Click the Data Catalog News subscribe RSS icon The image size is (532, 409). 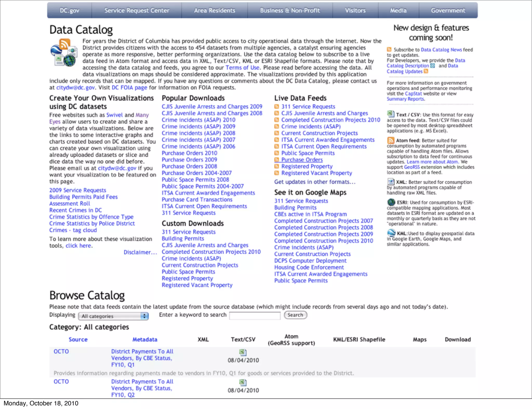389,50
